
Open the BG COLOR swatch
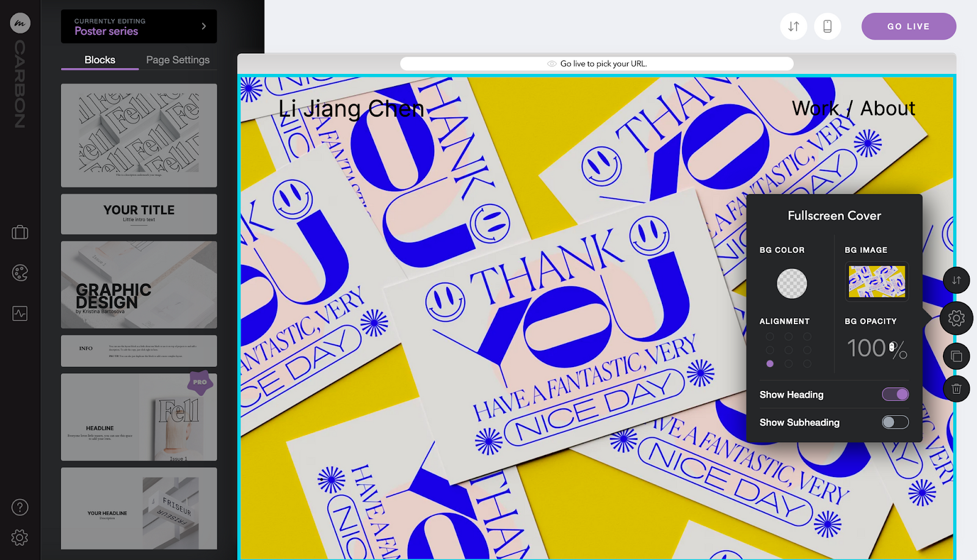click(x=792, y=283)
